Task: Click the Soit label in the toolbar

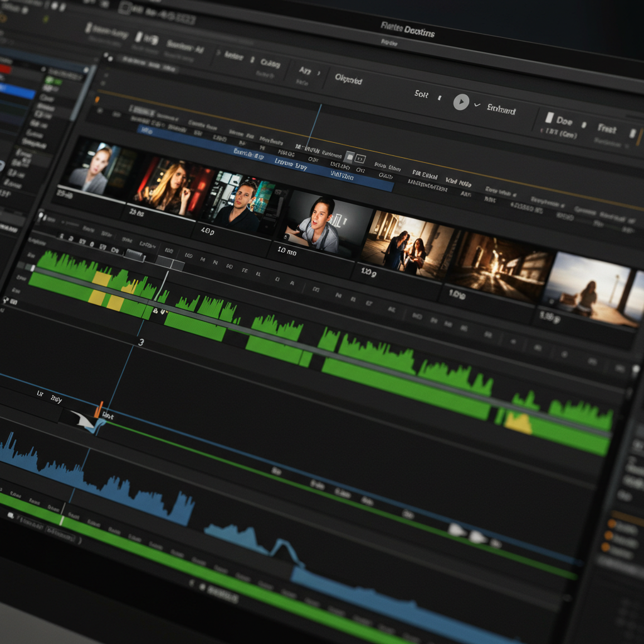Action: tap(421, 94)
